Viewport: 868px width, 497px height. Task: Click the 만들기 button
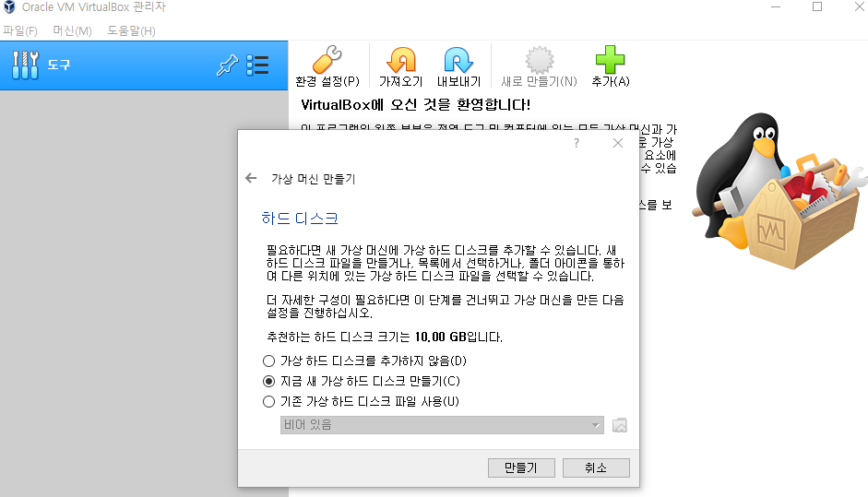click(521, 467)
